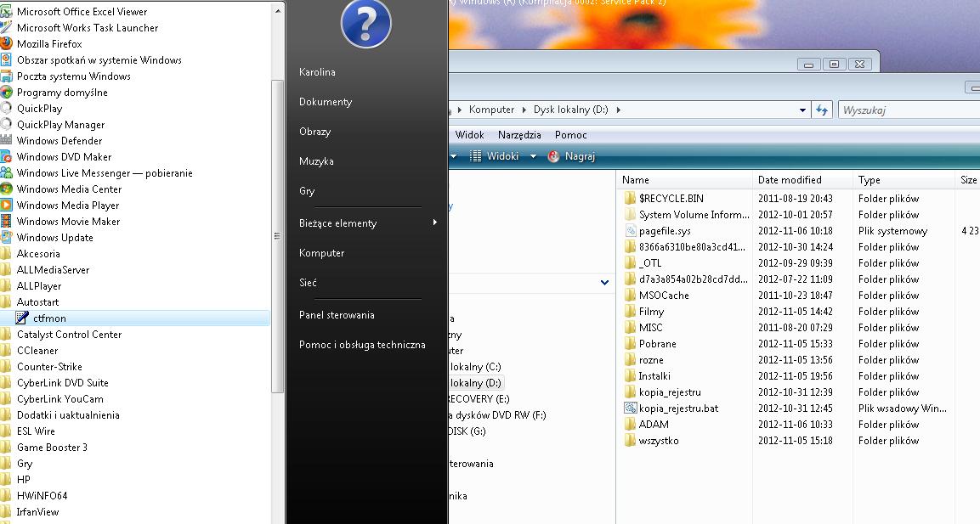Image resolution: width=980 pixels, height=524 pixels.
Task: Click Gry in the Start menu right pane
Action: tap(307, 190)
